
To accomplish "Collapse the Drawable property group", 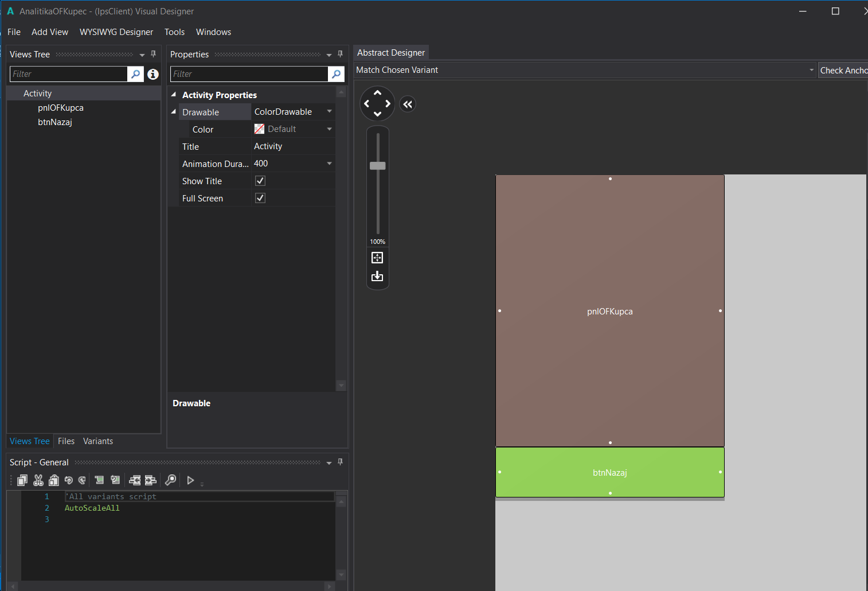I will click(174, 112).
